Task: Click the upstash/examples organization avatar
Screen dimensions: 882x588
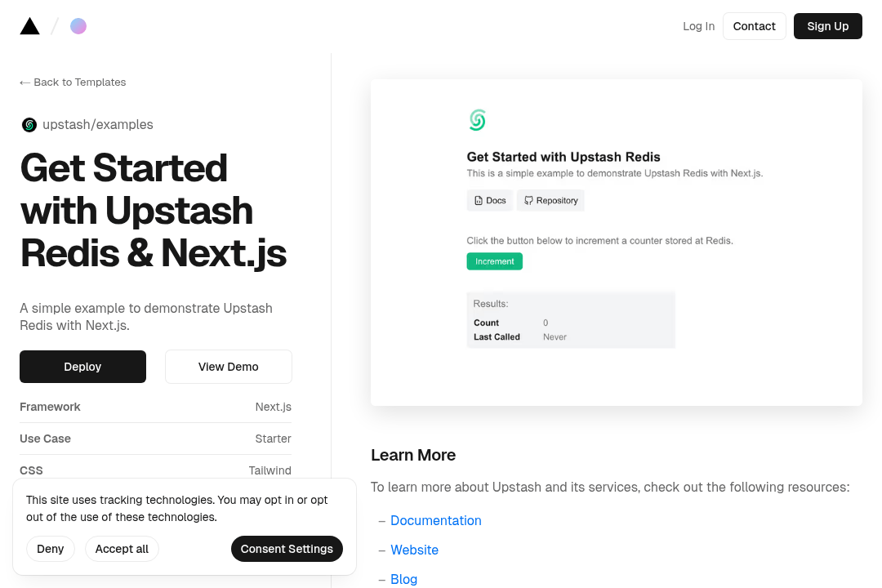Action: [x=29, y=124]
